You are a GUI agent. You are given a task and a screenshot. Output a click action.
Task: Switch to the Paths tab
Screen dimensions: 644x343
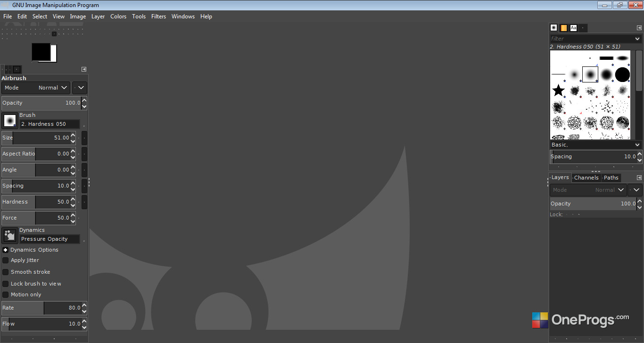(x=611, y=178)
